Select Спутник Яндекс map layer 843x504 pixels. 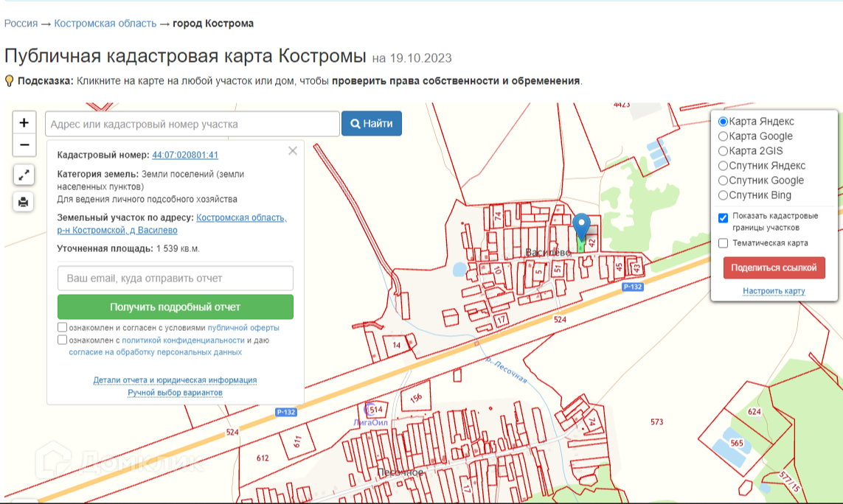click(x=724, y=166)
